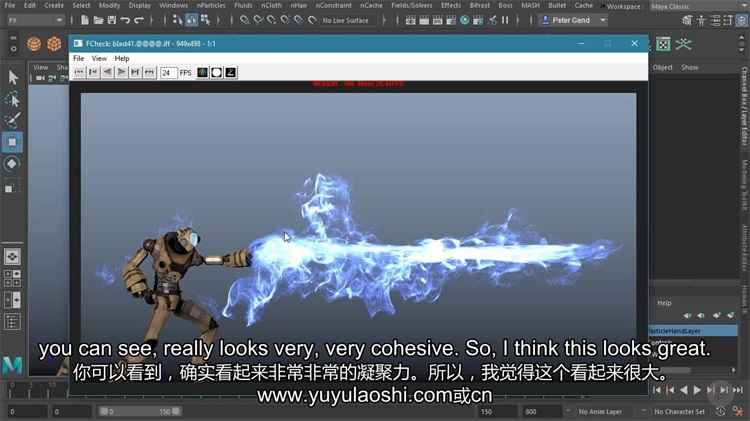Image resolution: width=750 pixels, height=421 pixels.
Task: Toggle Snap to view planes icon
Action: pos(298,20)
